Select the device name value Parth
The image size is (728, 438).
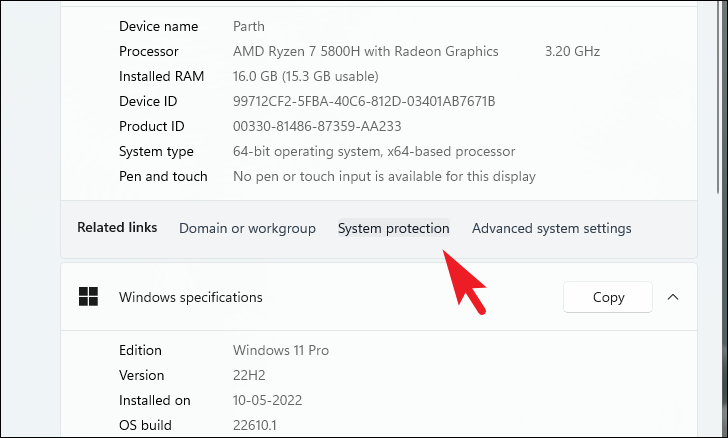pyautogui.click(x=249, y=26)
